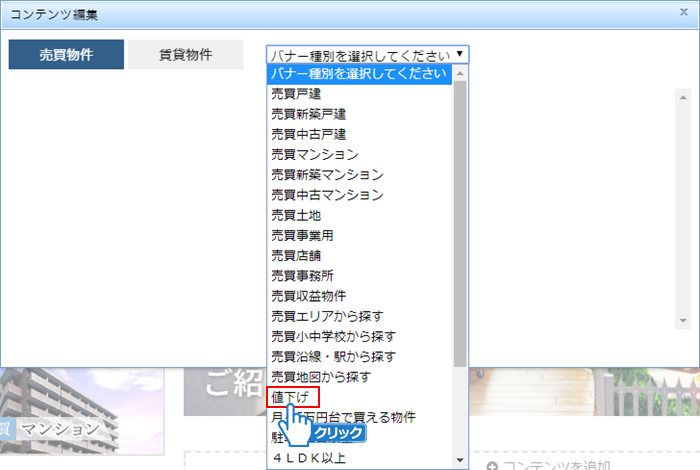Viewport: 700px width, 470px height.
Task: Select 売買土地 from banner types
Action: [295, 215]
